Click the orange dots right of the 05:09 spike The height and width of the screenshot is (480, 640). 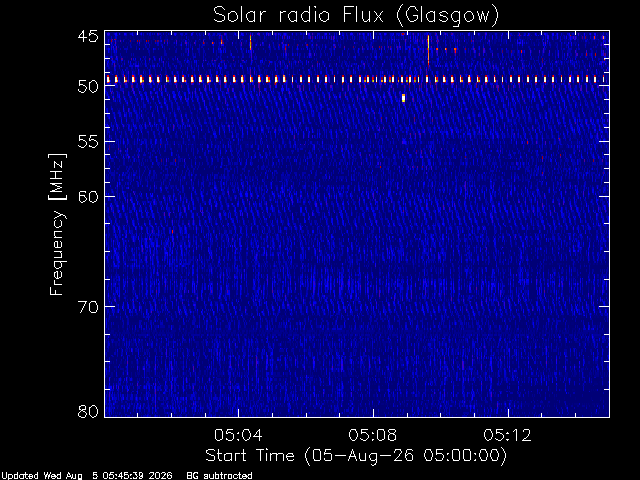[x=446, y=49]
